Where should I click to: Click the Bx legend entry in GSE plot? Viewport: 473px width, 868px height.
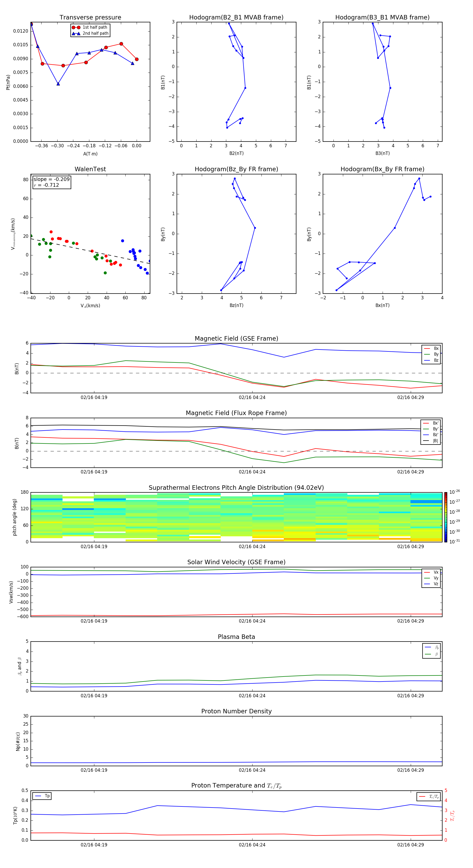431,349
